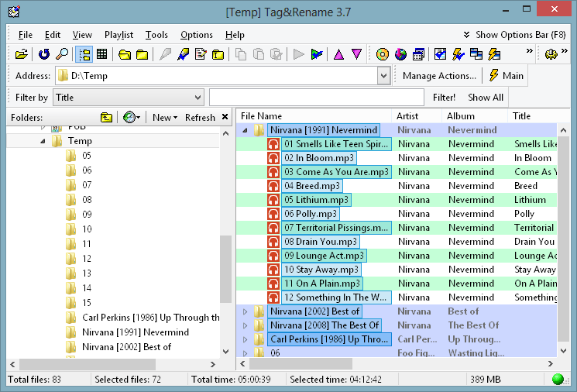
Task: Toggle the folder tree view button
Action: coord(84,54)
